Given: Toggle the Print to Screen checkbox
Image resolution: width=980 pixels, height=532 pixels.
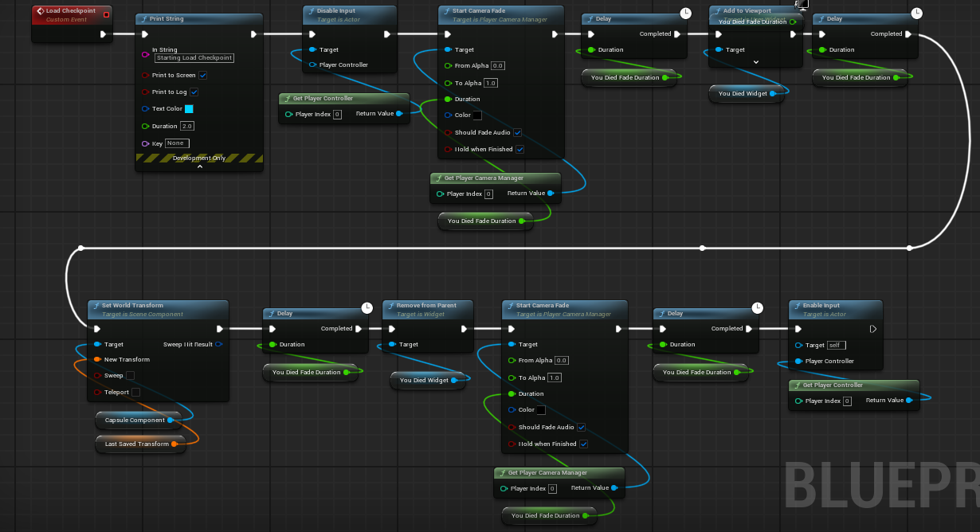Looking at the screenshot, I should click(203, 76).
